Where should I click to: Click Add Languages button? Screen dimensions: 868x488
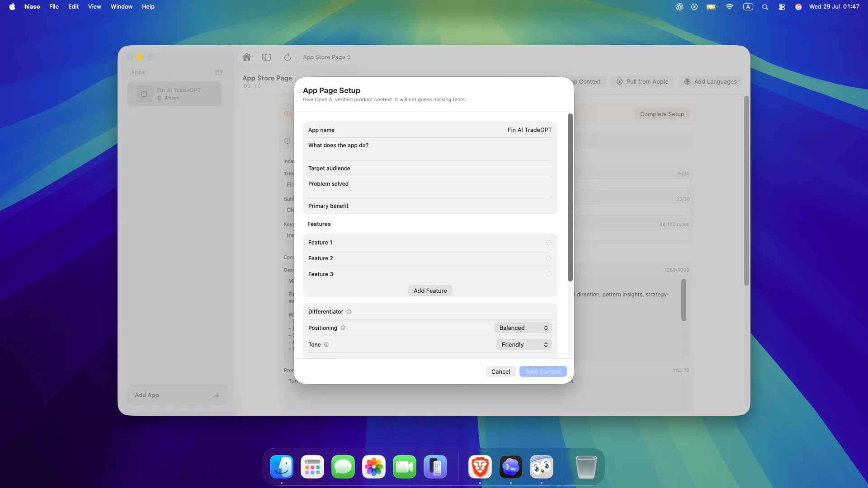(710, 82)
